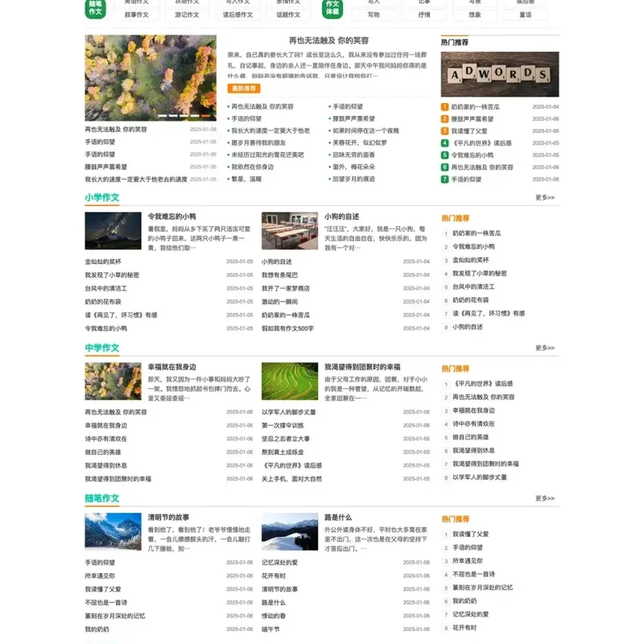Open the snowy thumbnail beside 路是什么

click(290, 531)
